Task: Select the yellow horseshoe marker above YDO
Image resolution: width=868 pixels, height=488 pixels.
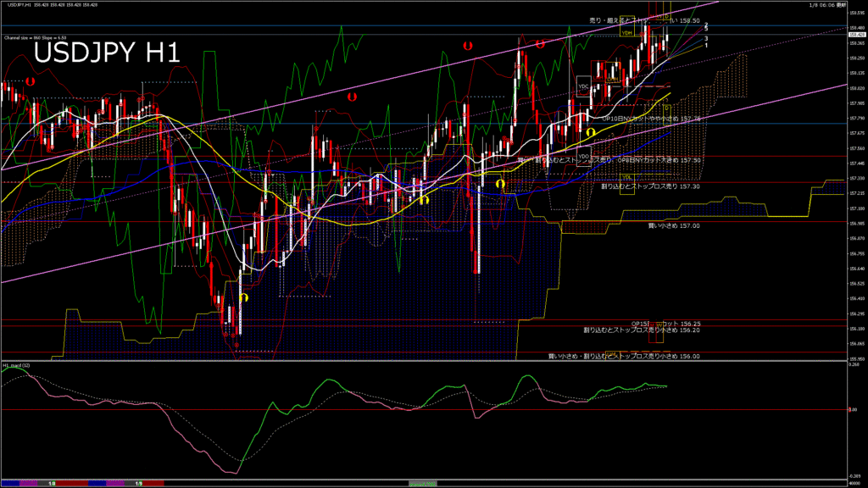Action: tap(590, 133)
